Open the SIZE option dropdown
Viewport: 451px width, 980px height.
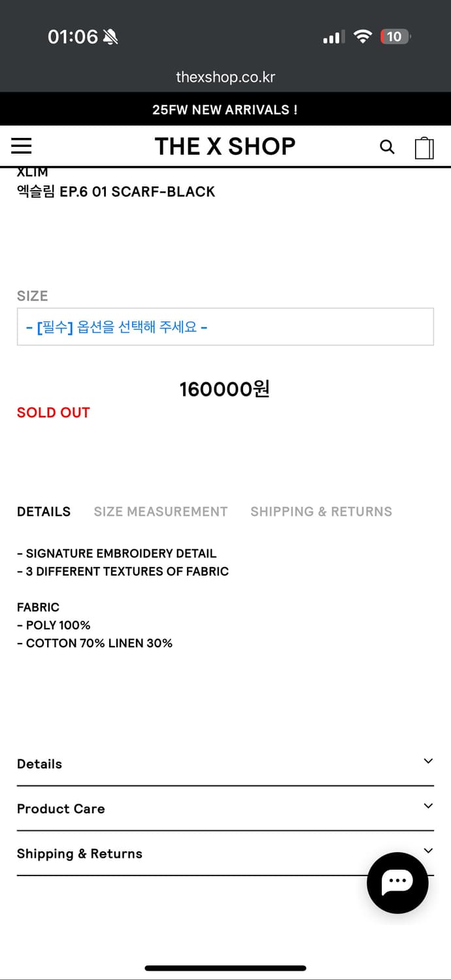click(x=225, y=327)
